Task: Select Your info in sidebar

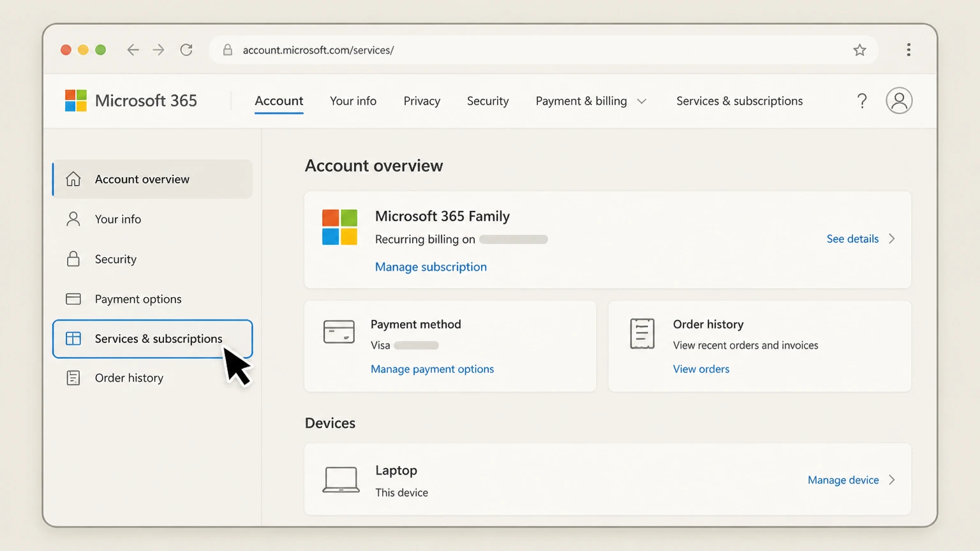Action: [x=152, y=219]
